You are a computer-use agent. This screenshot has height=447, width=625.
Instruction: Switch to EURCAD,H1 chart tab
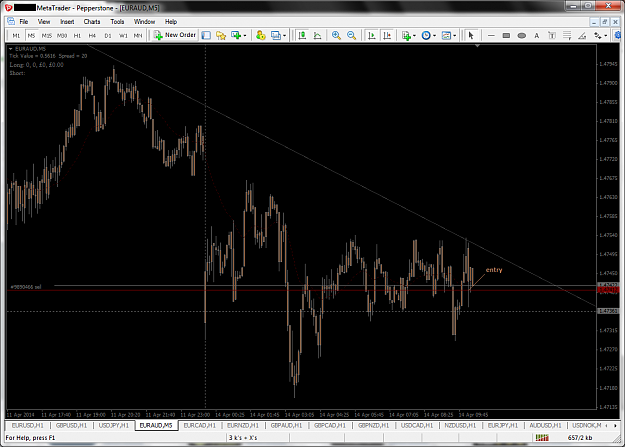click(200, 425)
